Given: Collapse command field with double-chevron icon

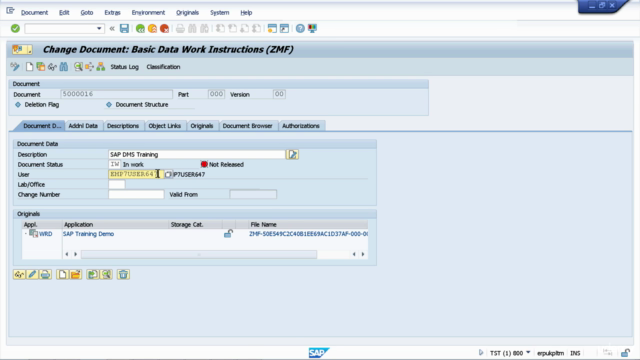Looking at the screenshot, I should click(x=112, y=29).
